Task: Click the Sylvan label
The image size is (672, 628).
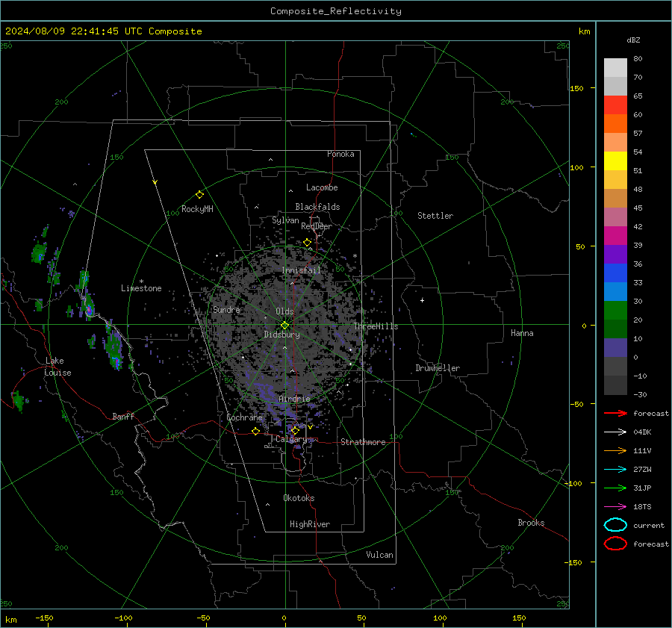Action: pyautogui.click(x=285, y=220)
